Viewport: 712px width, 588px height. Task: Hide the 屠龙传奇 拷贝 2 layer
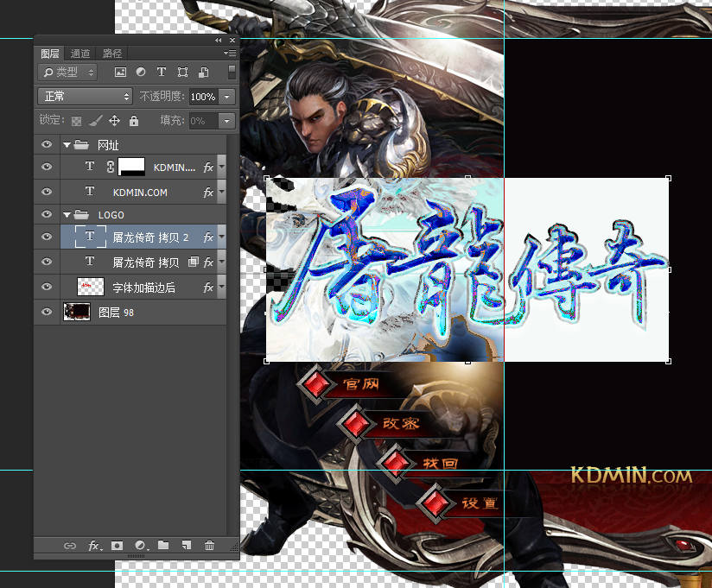coord(47,237)
